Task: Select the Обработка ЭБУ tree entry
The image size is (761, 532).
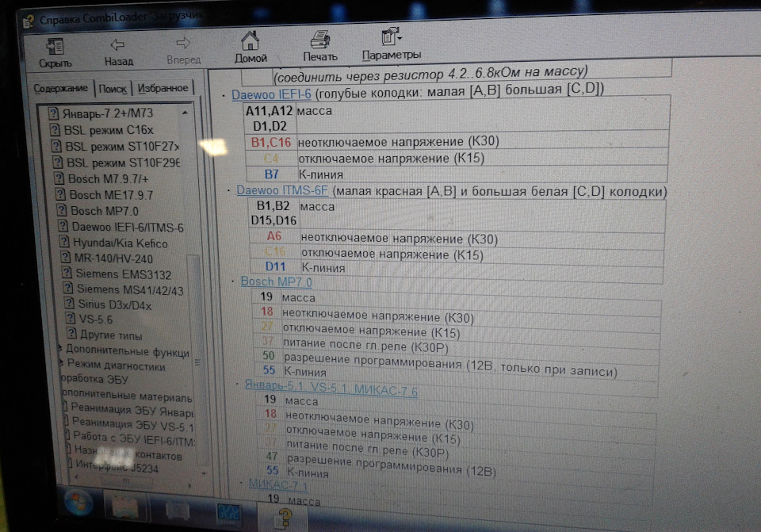Action: (x=95, y=379)
